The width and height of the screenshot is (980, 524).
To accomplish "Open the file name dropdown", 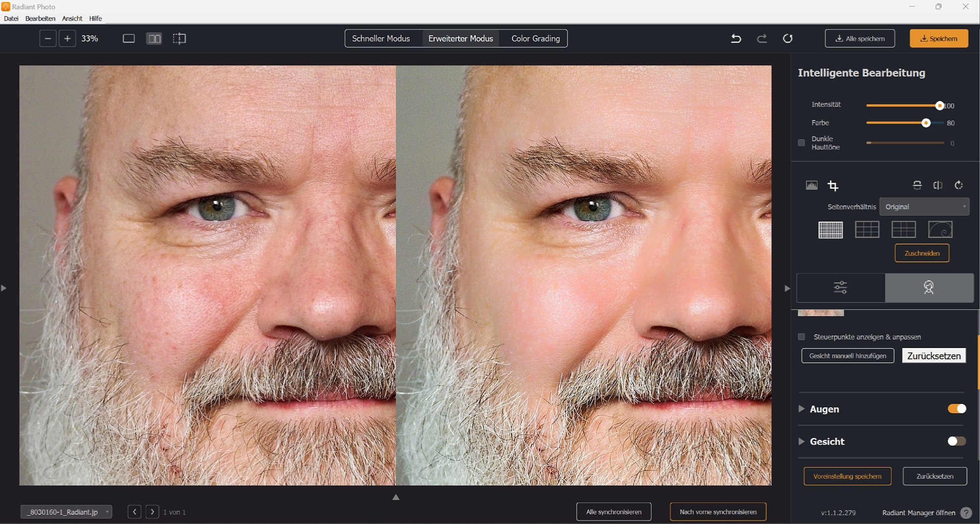I will click(x=66, y=512).
